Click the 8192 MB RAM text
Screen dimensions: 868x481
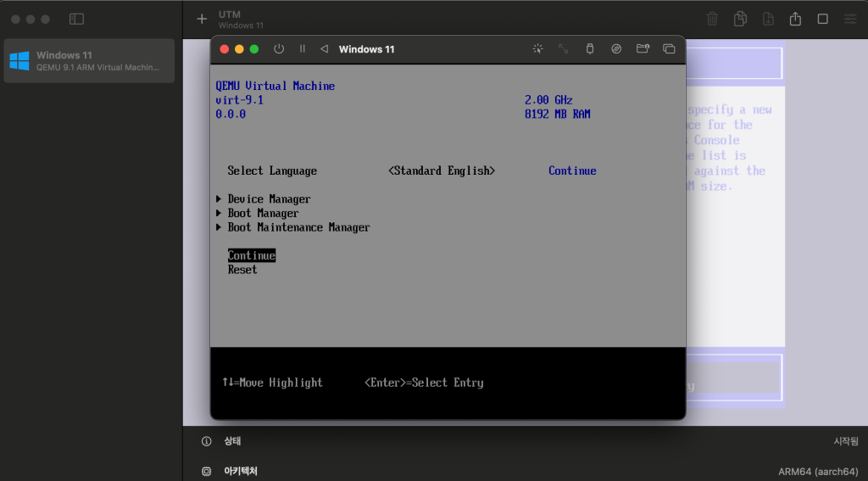[x=558, y=115]
